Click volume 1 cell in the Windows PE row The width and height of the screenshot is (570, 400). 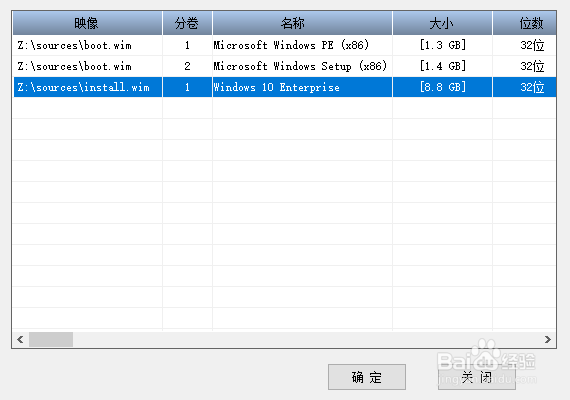tap(187, 45)
